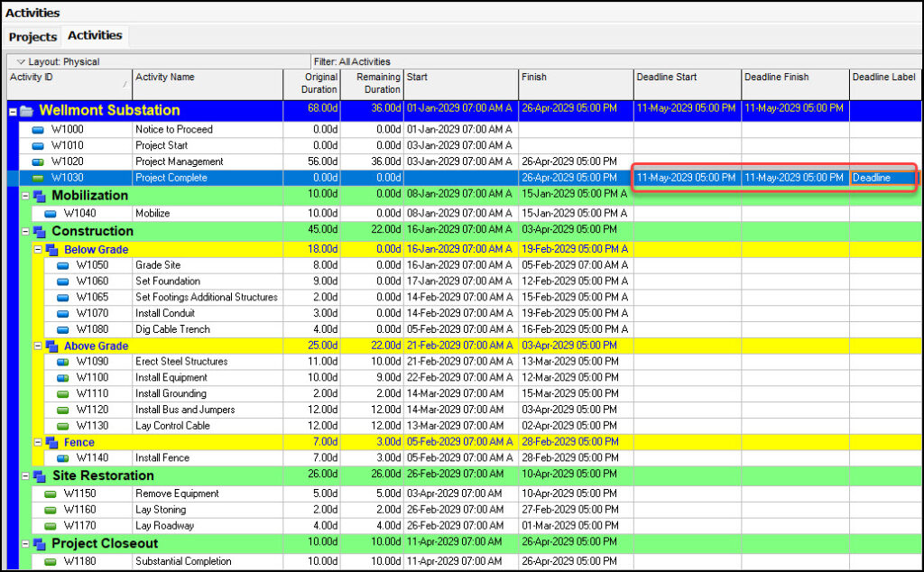Click the W1170 activity status icon
Image resolution: width=924 pixels, height=572 pixels.
(x=51, y=525)
